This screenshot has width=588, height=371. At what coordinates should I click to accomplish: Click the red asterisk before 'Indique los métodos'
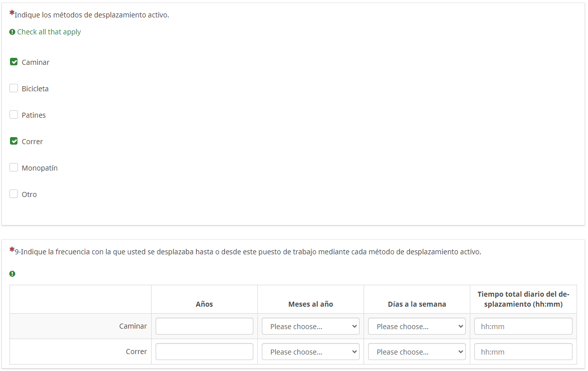12,13
